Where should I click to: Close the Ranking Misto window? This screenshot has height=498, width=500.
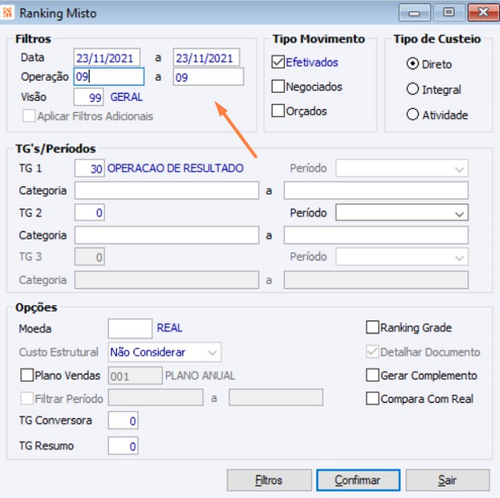point(483,13)
